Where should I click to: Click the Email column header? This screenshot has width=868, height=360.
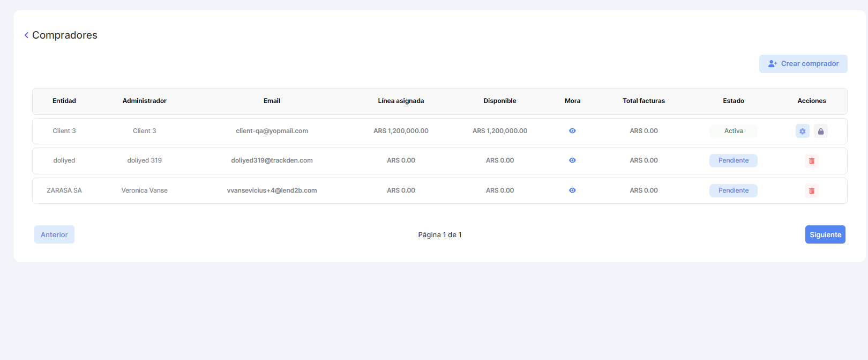click(272, 101)
